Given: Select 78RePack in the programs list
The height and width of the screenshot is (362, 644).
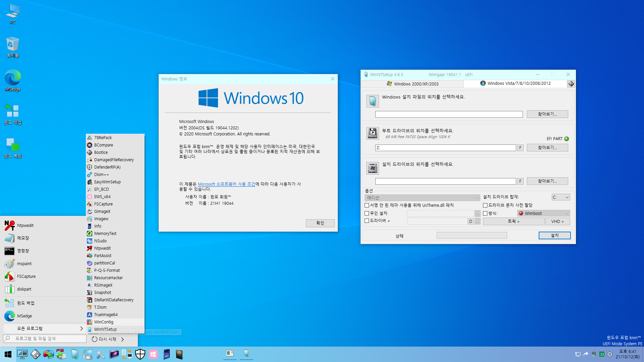Looking at the screenshot, I should click(x=115, y=138).
